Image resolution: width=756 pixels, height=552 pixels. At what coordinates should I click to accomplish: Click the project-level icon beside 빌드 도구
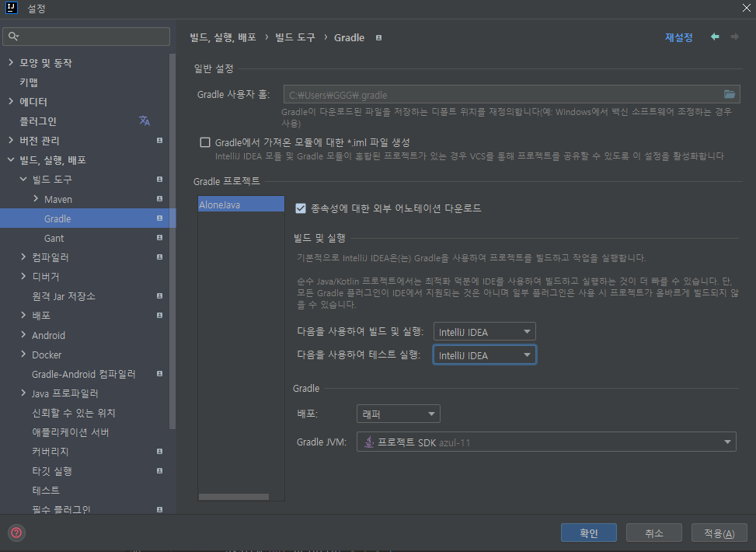coord(159,179)
